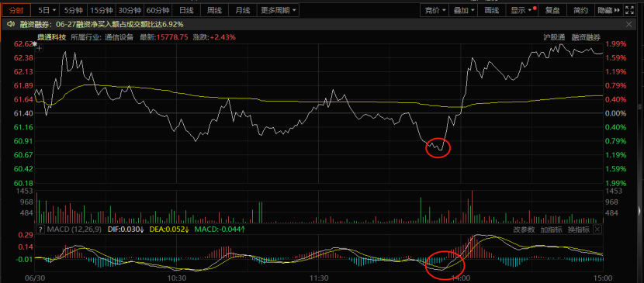This screenshot has width=644, height=283.
Task: Click the 61.40 price axis label
Action: (x=23, y=113)
